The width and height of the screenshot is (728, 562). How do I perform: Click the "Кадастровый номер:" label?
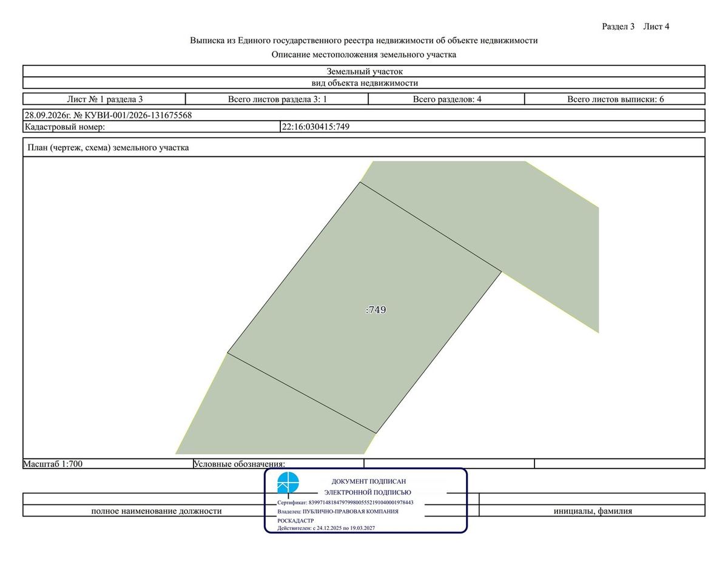coord(65,127)
